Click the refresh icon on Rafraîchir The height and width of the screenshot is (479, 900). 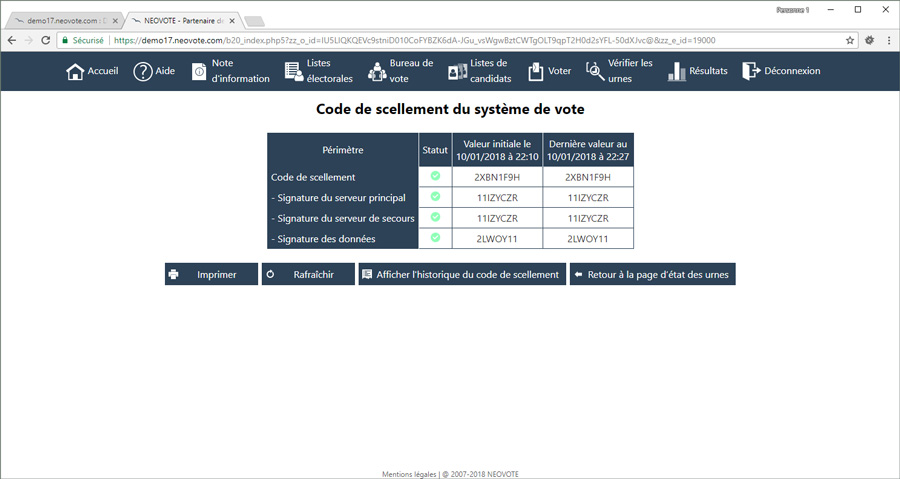pos(270,275)
